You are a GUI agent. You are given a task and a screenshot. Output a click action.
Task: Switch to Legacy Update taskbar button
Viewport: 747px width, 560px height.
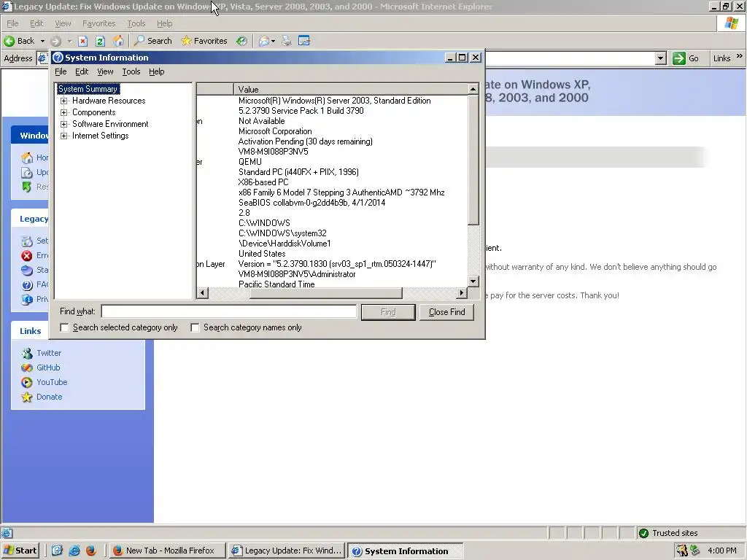(287, 551)
